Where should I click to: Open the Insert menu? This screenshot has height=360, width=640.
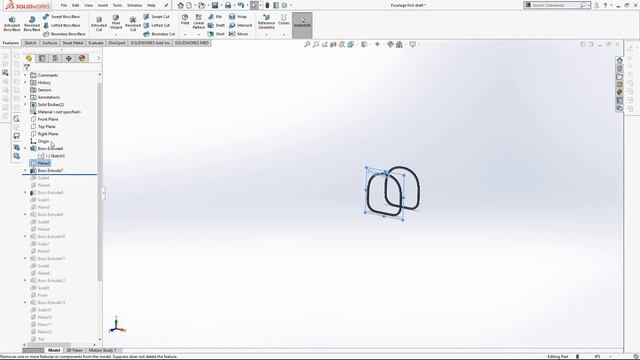[102, 5]
